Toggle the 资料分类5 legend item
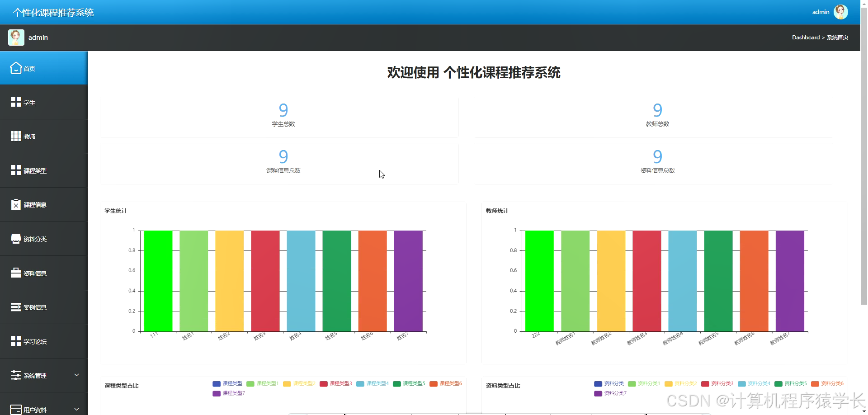The height and width of the screenshot is (415, 868). [790, 383]
